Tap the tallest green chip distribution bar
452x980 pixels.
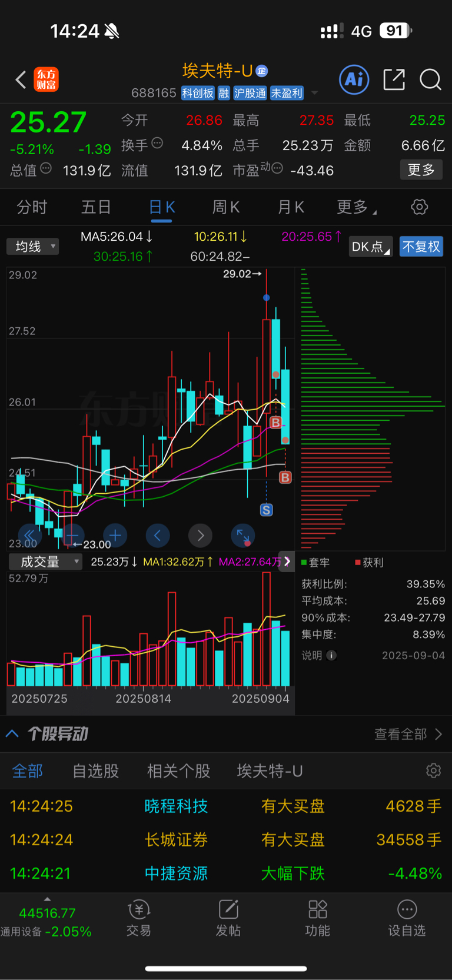373,406
